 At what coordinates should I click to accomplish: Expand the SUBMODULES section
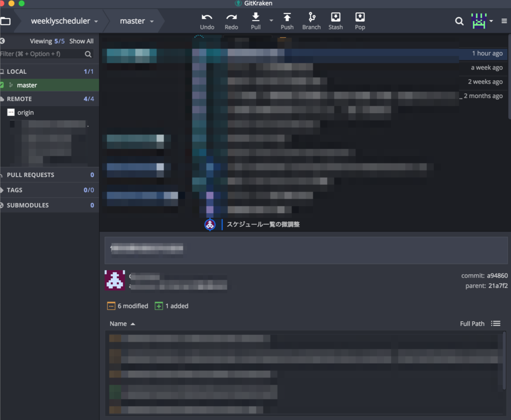pos(49,206)
